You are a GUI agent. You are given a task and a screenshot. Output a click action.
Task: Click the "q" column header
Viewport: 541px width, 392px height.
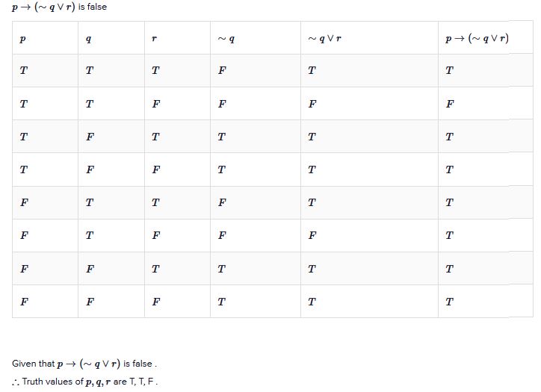pos(89,39)
